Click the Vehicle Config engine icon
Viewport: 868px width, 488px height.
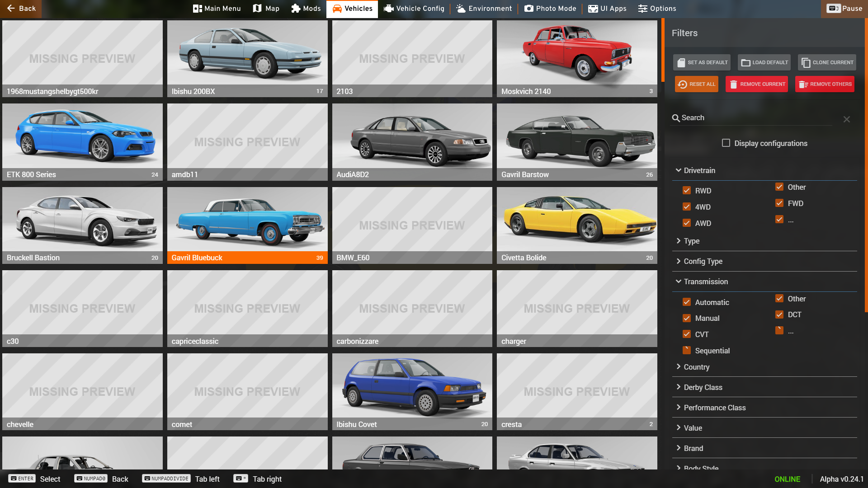point(388,9)
